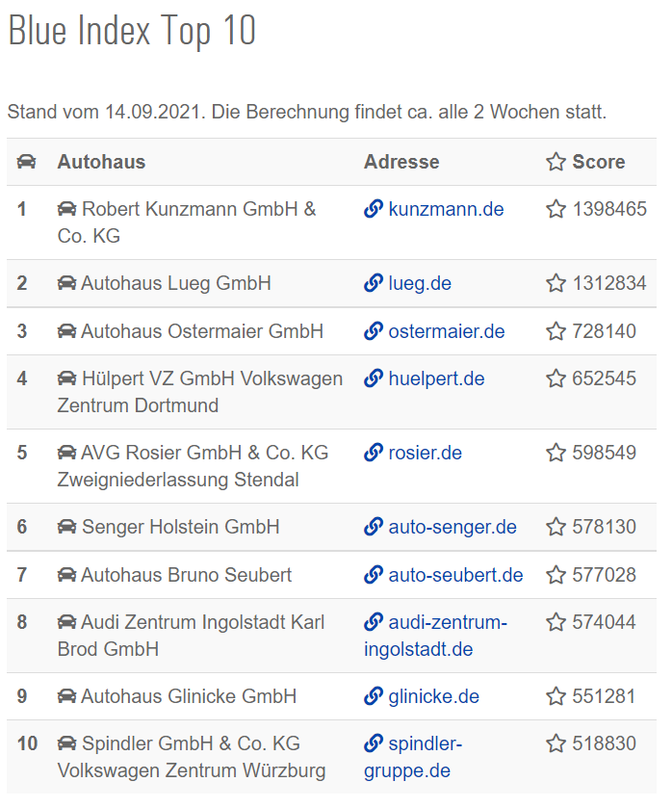Open the lueg.de website link
672x808 pixels.
tap(420, 283)
